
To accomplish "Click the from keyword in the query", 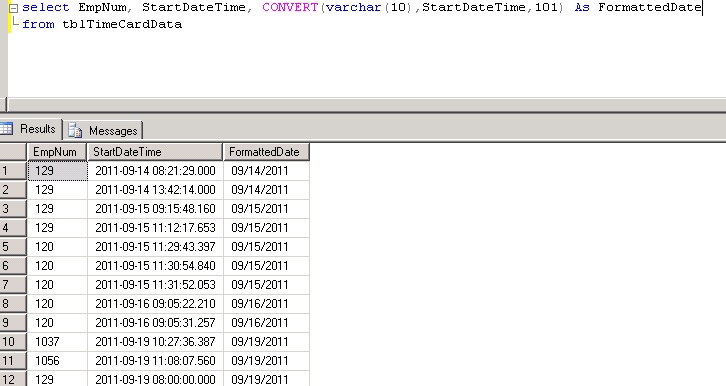I will point(38,24).
